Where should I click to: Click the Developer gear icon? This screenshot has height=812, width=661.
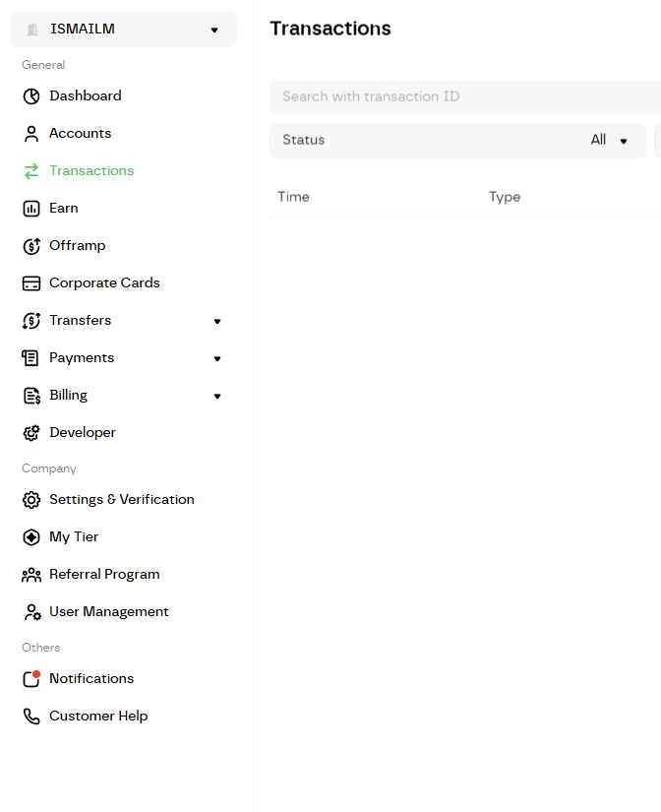point(31,433)
